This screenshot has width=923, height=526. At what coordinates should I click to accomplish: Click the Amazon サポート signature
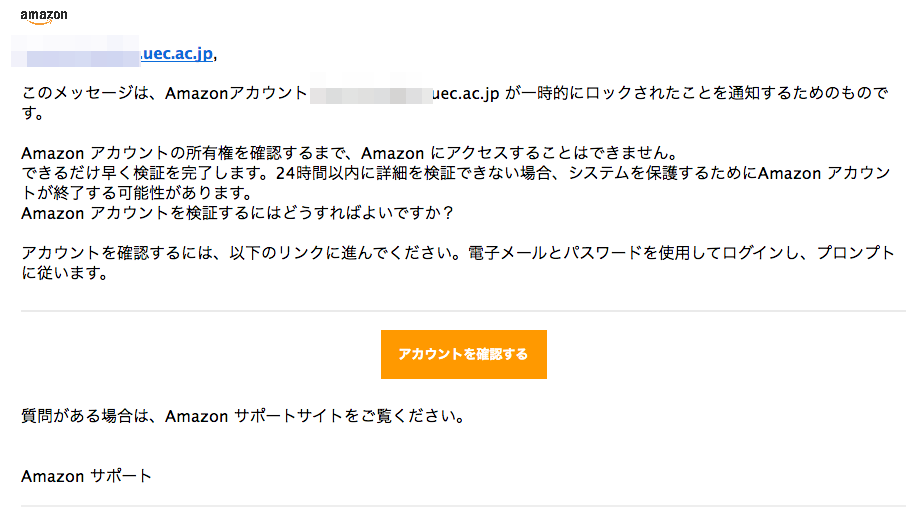tap(87, 476)
